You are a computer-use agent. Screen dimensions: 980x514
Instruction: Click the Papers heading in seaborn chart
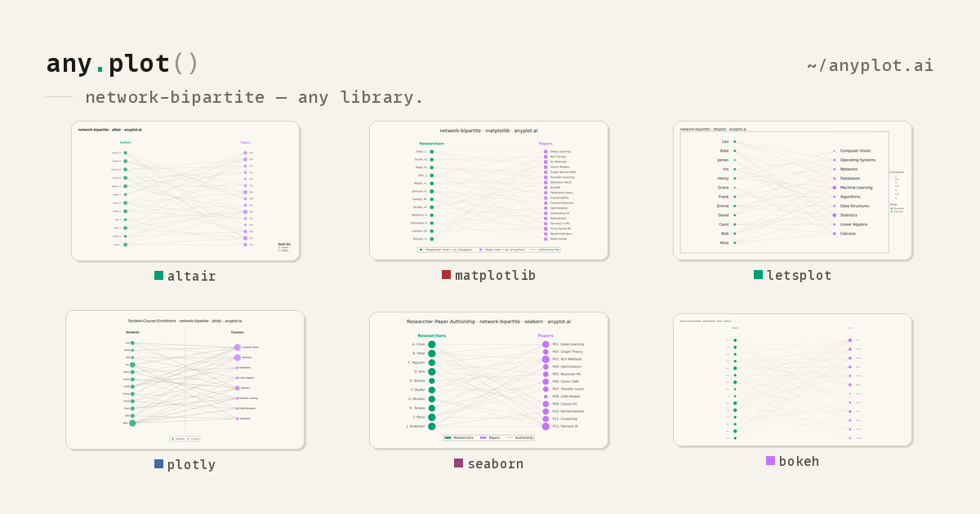point(546,335)
